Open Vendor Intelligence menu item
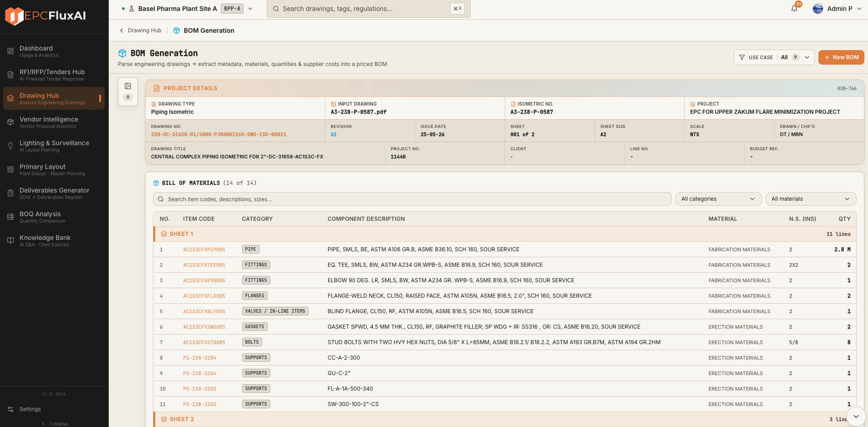Viewport: 868px width, 427px height. pos(54,122)
